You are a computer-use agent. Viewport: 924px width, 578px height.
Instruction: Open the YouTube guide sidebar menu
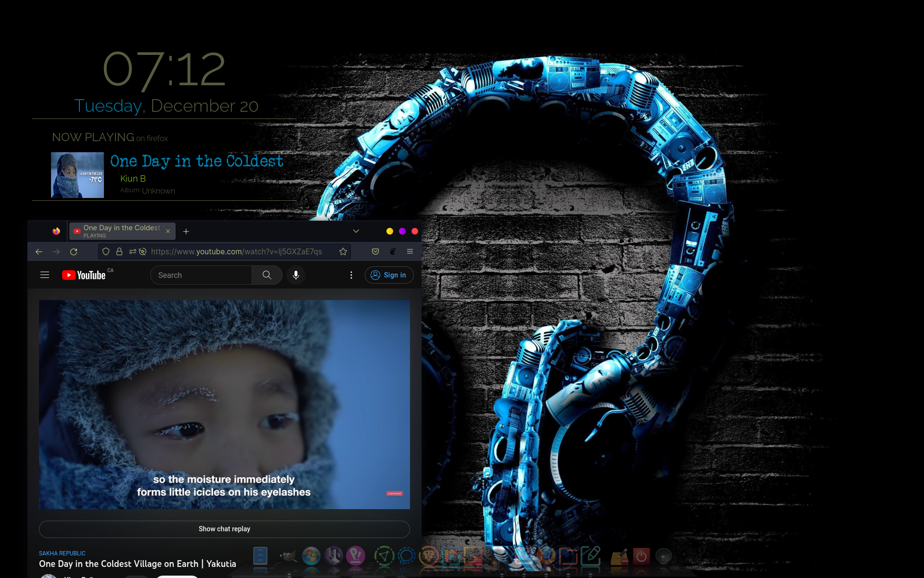(x=45, y=275)
